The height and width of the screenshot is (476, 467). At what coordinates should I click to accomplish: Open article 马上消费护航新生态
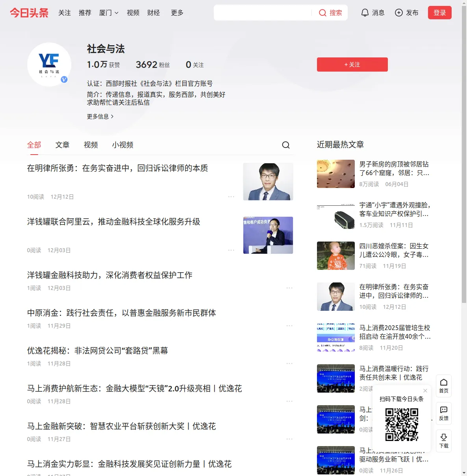point(135,389)
